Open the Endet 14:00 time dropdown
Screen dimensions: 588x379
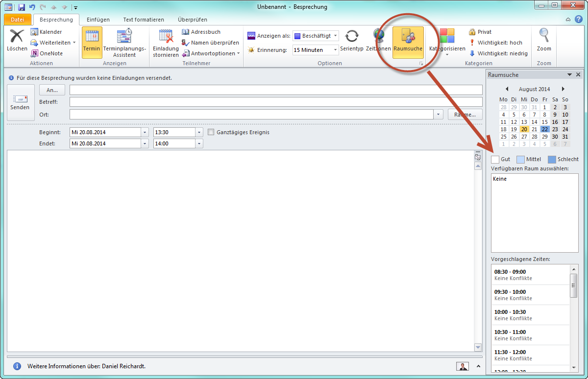[199, 143]
